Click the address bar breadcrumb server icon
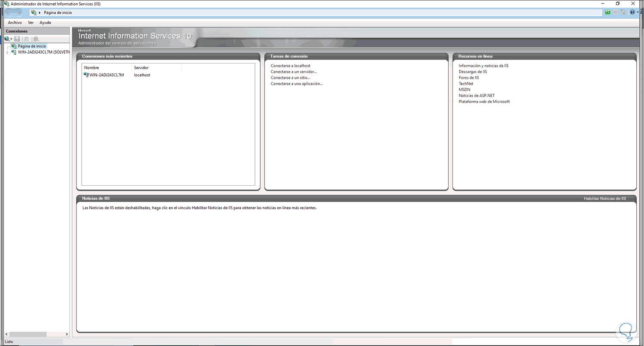The width and height of the screenshot is (644, 346). pyautogui.click(x=33, y=12)
